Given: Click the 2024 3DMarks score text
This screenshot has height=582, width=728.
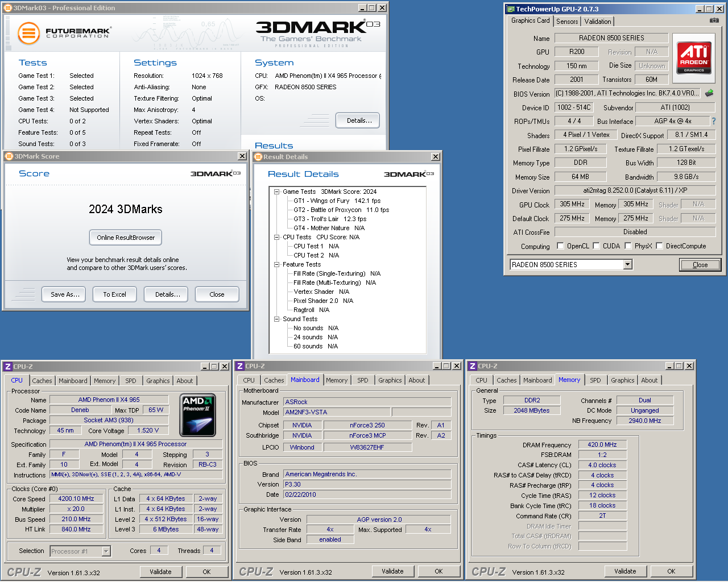Looking at the screenshot, I should point(126,209).
